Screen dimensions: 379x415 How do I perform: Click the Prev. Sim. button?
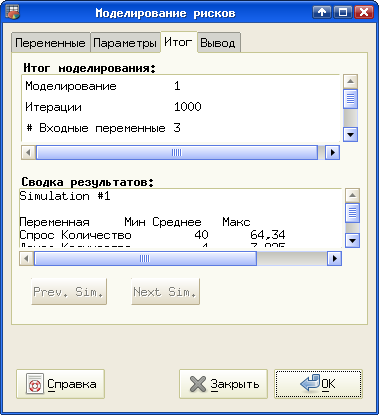[69, 292]
